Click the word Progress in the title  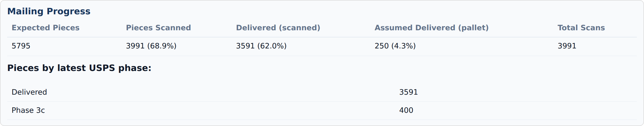(x=69, y=11)
